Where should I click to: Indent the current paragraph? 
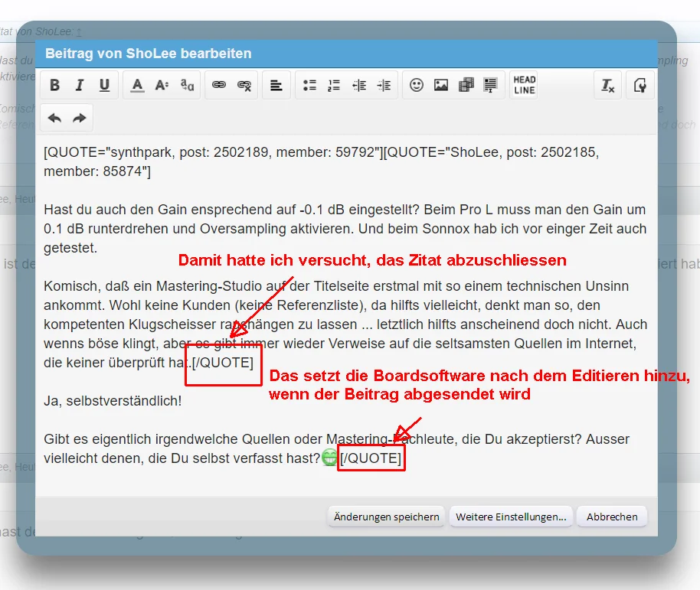click(384, 85)
